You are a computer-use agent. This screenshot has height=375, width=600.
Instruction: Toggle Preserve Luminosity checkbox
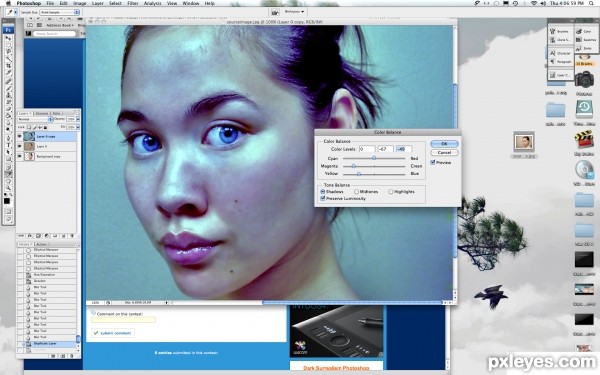point(323,198)
